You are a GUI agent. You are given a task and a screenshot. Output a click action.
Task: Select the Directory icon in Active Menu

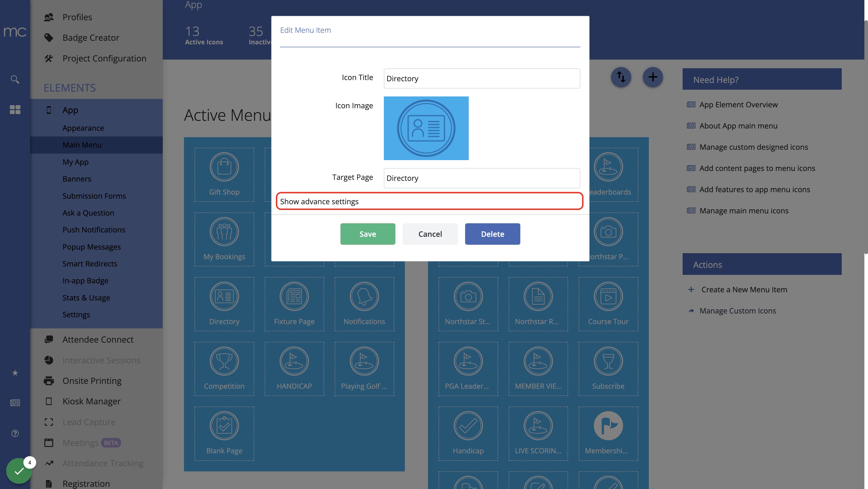224,304
